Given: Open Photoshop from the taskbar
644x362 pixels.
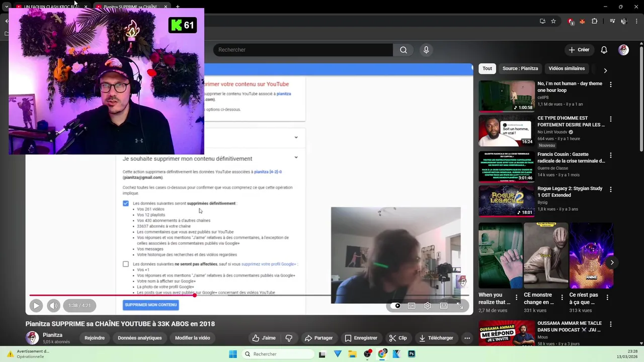Looking at the screenshot, I should point(412,354).
